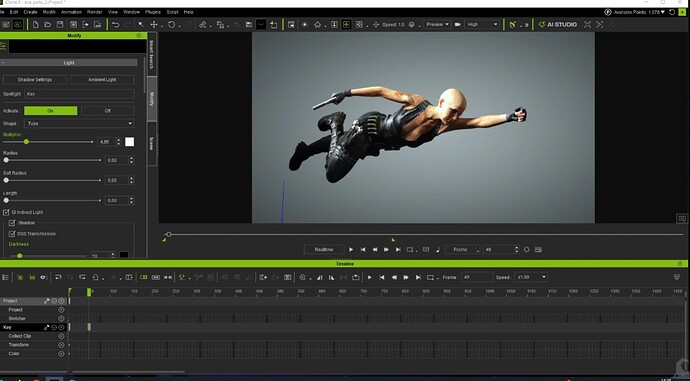
Task: Set Activate to Off
Action: (x=108, y=111)
